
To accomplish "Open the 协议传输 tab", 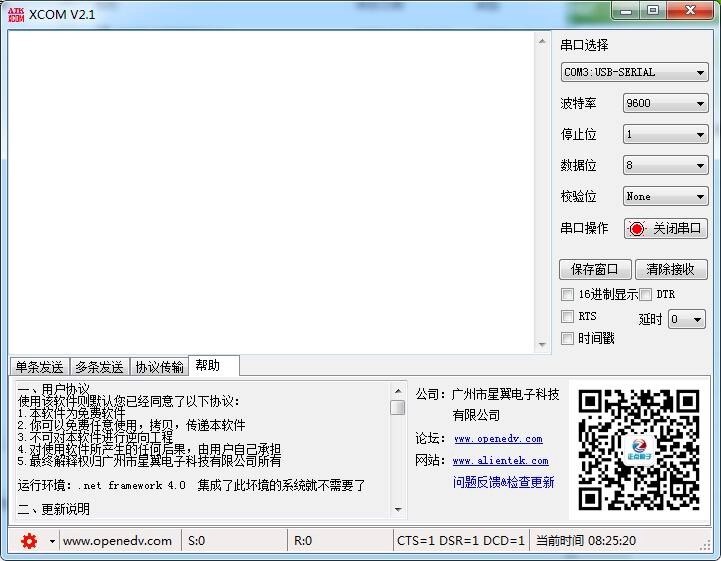I will pyautogui.click(x=160, y=367).
